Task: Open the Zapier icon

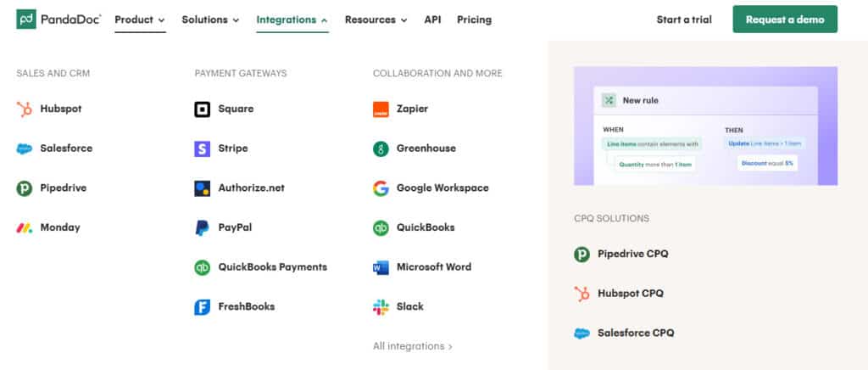Action: (381, 109)
